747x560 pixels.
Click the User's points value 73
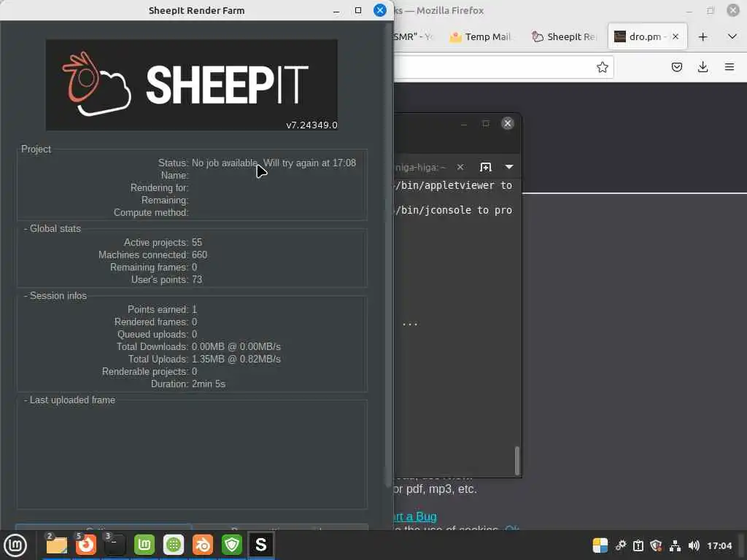click(x=197, y=279)
